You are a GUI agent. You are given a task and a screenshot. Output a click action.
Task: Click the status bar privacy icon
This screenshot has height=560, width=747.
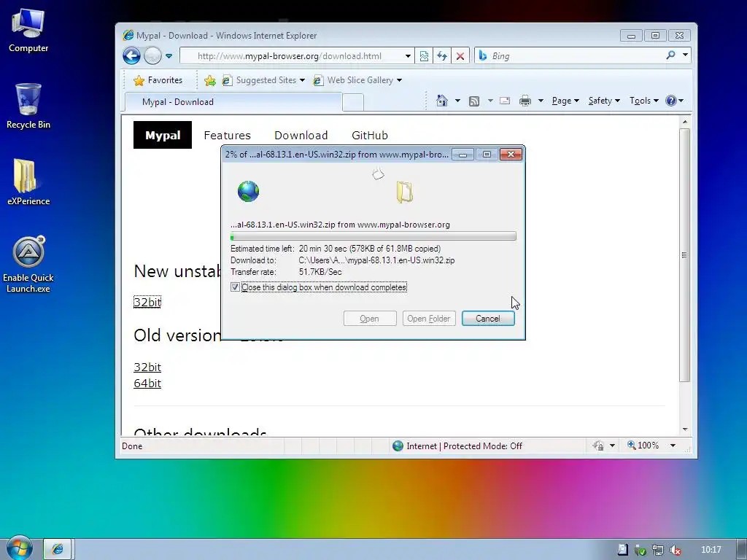pyautogui.click(x=598, y=446)
